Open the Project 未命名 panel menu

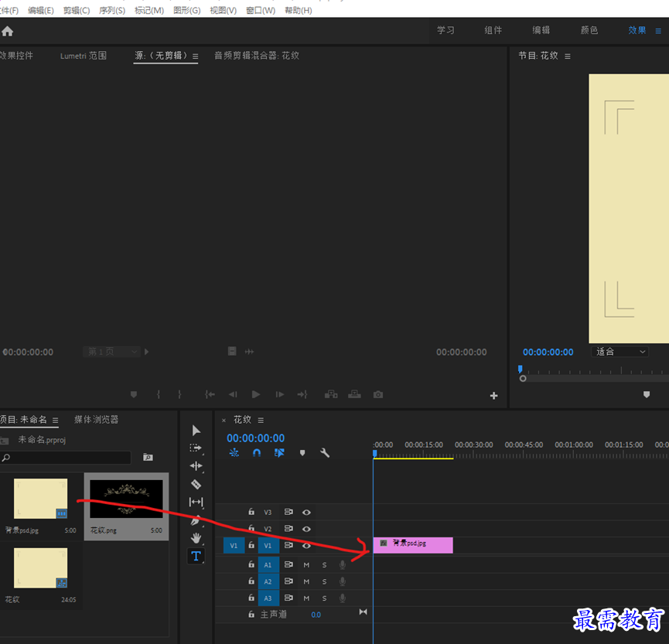(56, 420)
